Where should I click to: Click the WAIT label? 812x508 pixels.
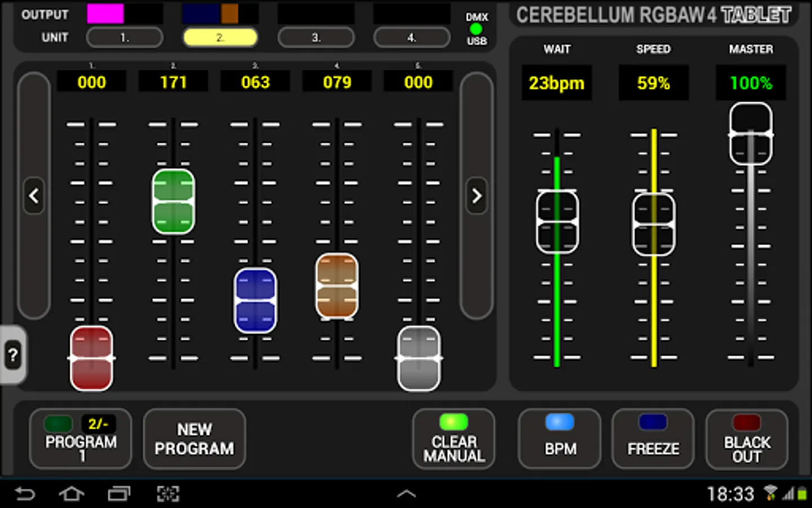(x=557, y=49)
